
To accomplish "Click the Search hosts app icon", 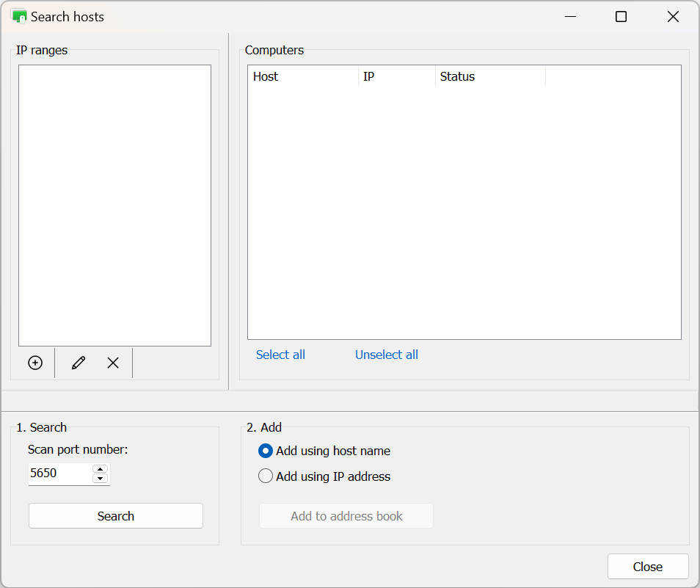I will coord(19,16).
